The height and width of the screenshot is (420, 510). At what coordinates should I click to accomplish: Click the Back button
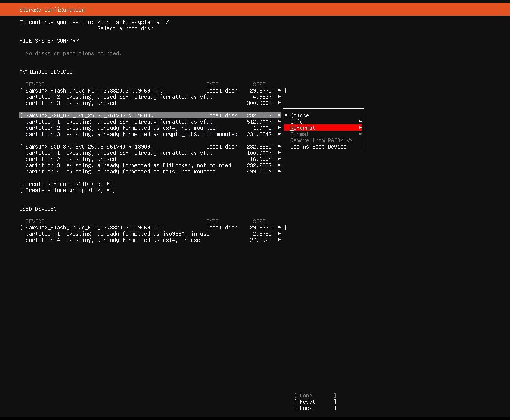[315, 408]
